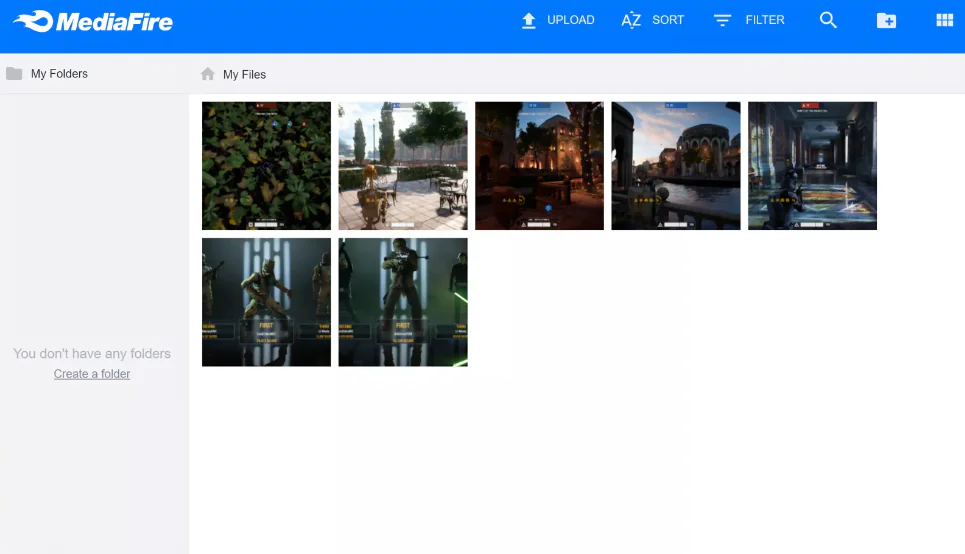Create new folder via folder-plus icon
Image resolution: width=965 pixels, height=554 pixels.
[886, 20]
